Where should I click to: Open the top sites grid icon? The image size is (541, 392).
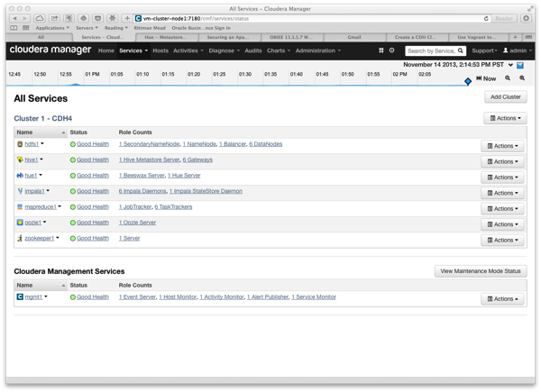[x=26, y=28]
